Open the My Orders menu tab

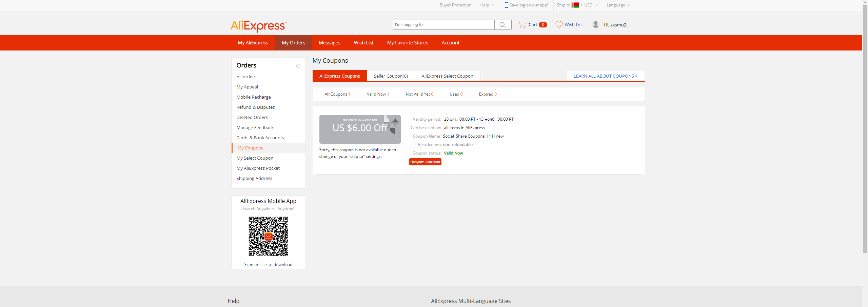click(x=293, y=43)
